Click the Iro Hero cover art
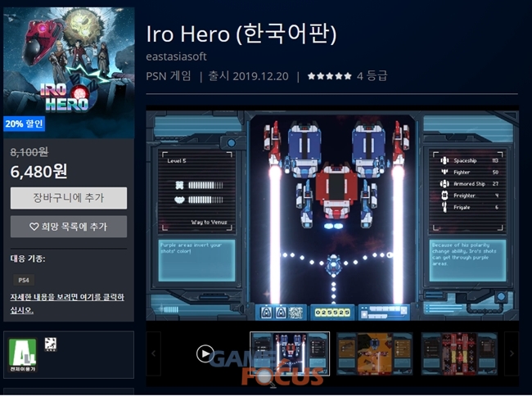The width and height of the screenshot is (532, 396). 69,73
